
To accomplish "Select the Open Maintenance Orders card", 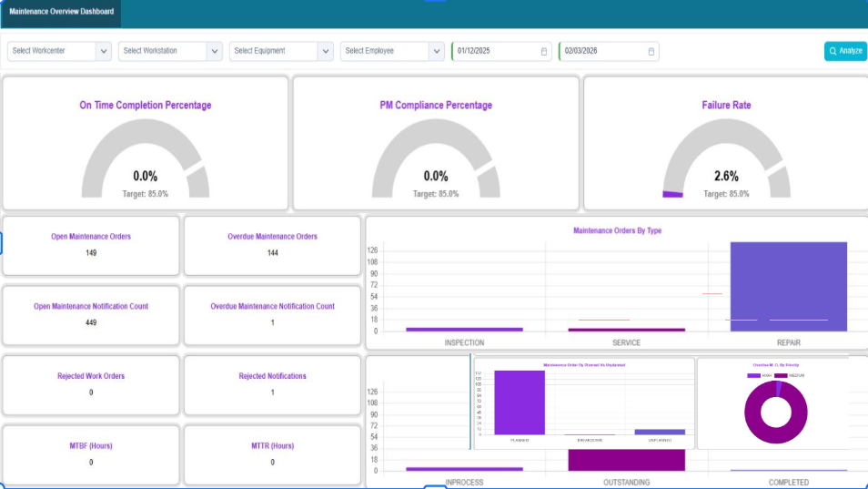I will (x=91, y=245).
